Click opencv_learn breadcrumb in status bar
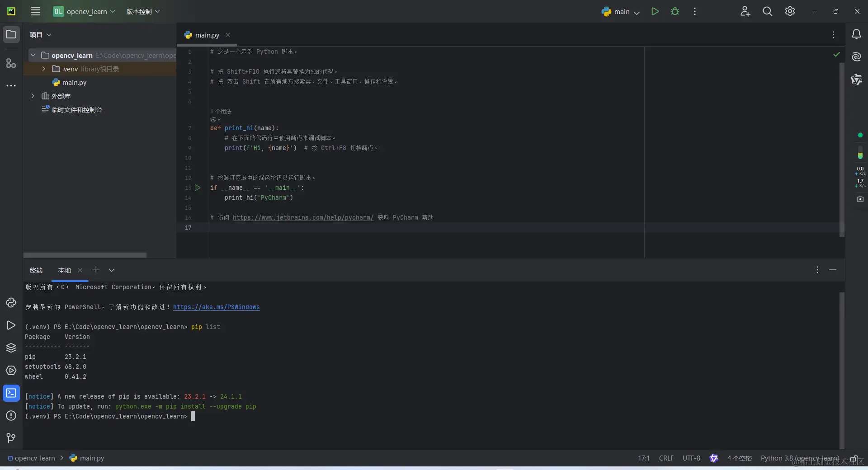 coord(32,458)
